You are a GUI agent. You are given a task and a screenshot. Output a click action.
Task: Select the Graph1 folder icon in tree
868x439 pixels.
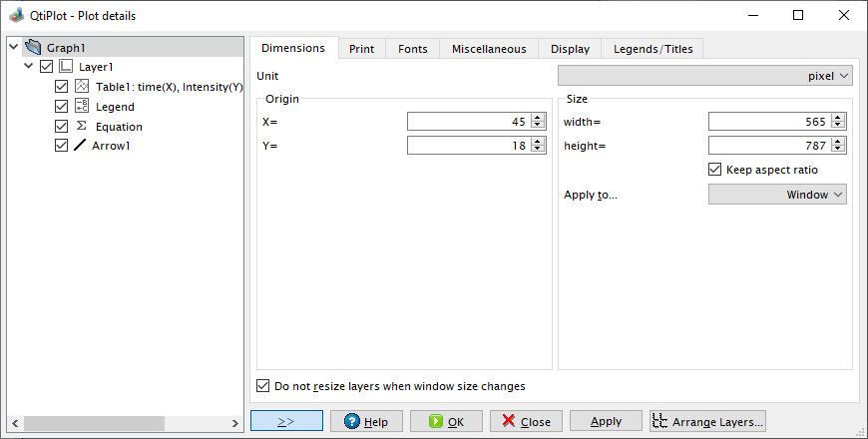coord(34,47)
